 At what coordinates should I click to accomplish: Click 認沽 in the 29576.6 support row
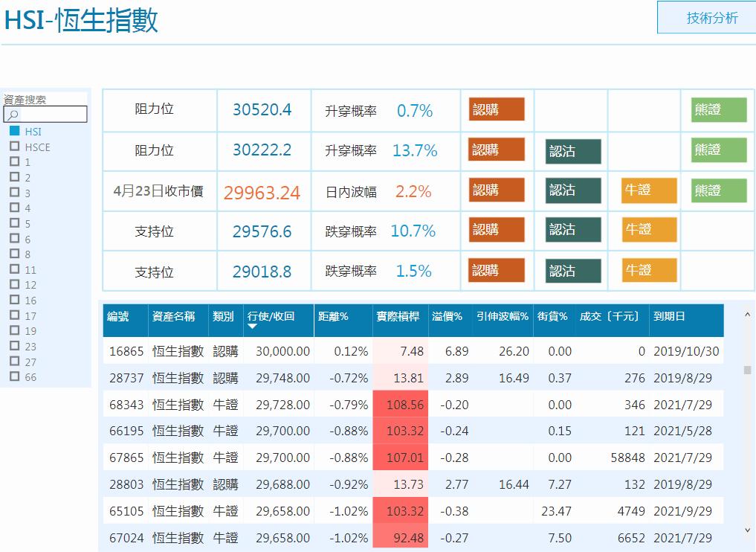pyautogui.click(x=572, y=231)
